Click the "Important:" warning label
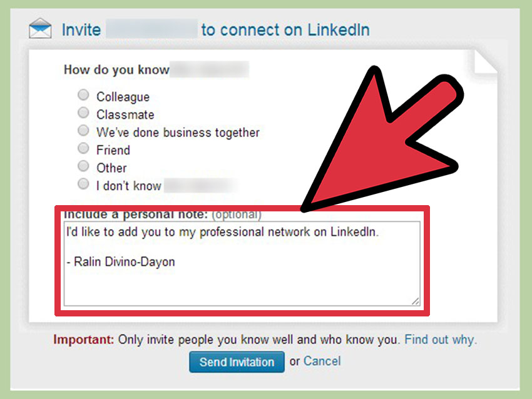The image size is (532, 399). coord(83,340)
